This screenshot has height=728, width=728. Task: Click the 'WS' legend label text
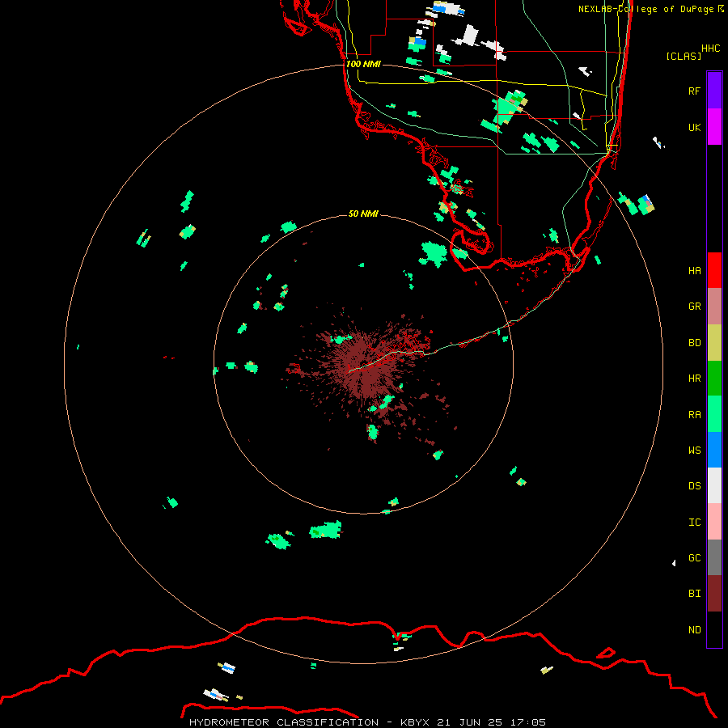[x=694, y=451]
